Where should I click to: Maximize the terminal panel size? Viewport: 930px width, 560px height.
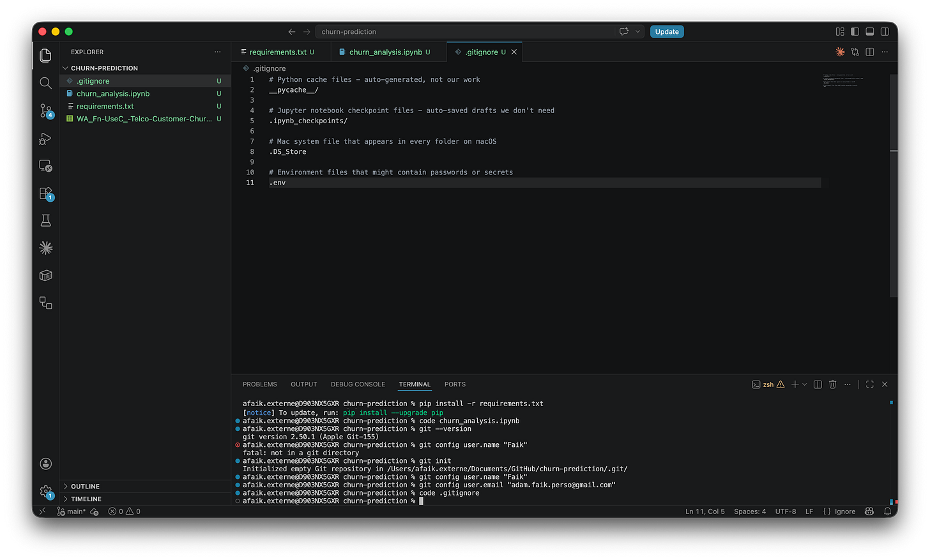pos(869,384)
